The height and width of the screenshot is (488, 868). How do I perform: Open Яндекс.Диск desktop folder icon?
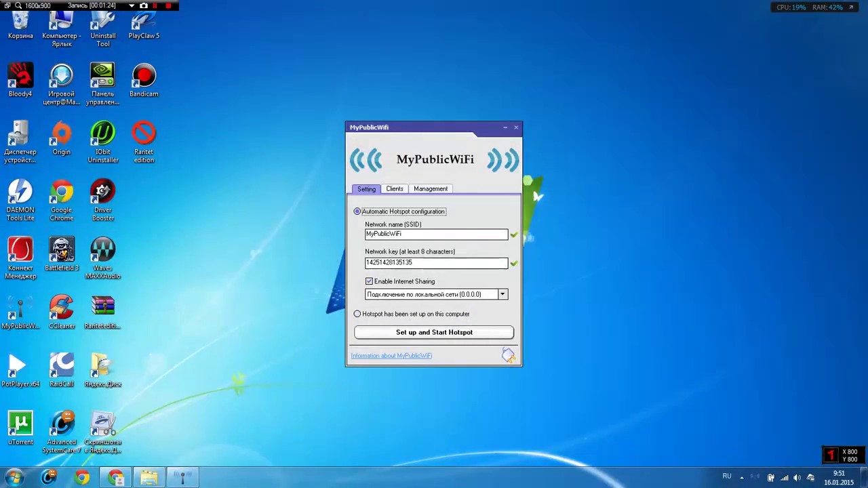click(x=103, y=370)
